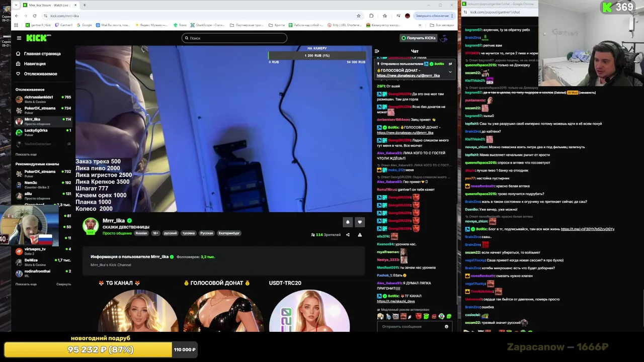Click the viewers count icon

(x=313, y=235)
